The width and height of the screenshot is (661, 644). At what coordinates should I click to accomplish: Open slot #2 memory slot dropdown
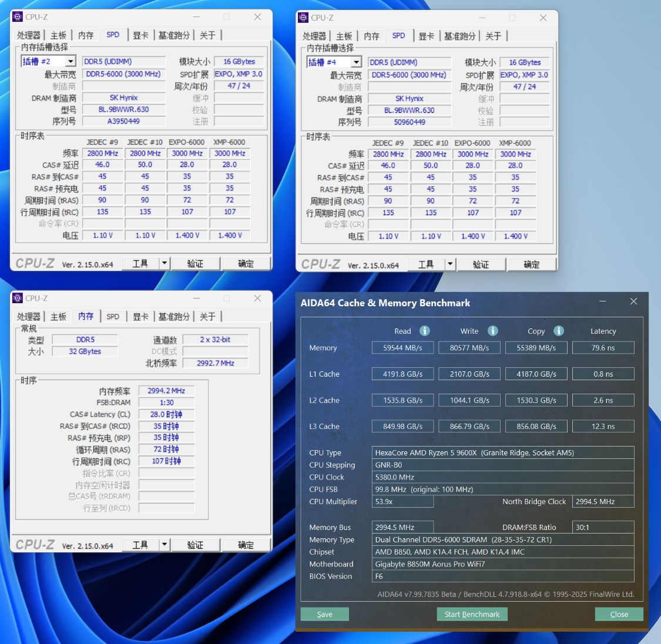click(x=71, y=62)
